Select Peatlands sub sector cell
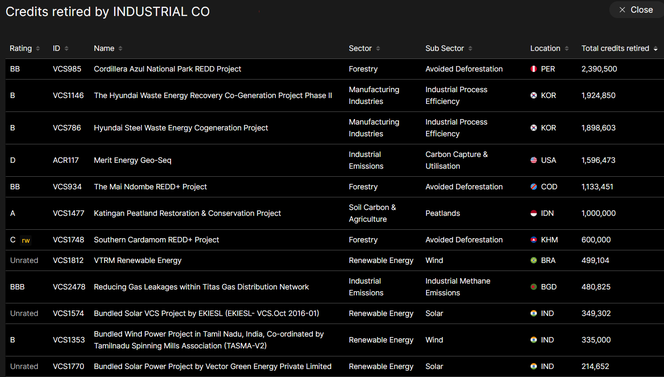The width and height of the screenshot is (664, 377). pos(443,213)
